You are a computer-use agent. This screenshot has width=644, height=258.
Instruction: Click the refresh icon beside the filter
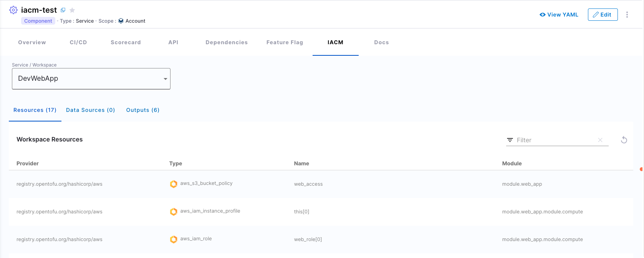coord(624,140)
